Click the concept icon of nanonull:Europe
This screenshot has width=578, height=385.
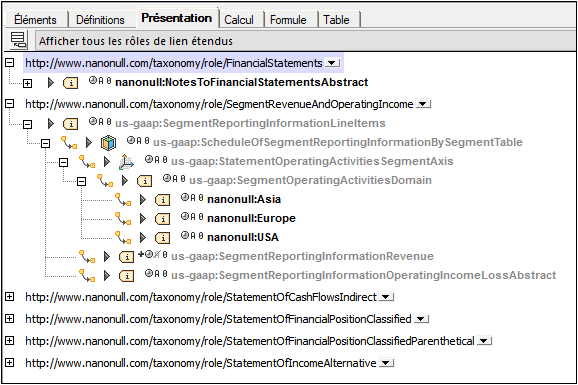click(x=163, y=219)
